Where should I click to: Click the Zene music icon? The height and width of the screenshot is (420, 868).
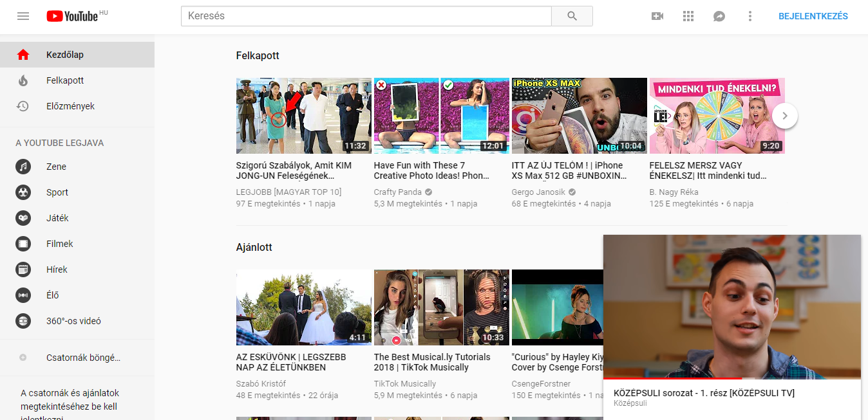[x=23, y=167]
